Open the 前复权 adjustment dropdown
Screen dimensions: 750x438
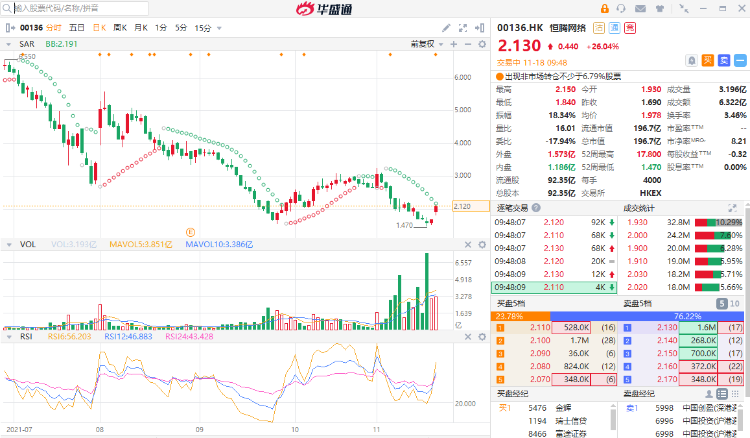pyautogui.click(x=427, y=44)
